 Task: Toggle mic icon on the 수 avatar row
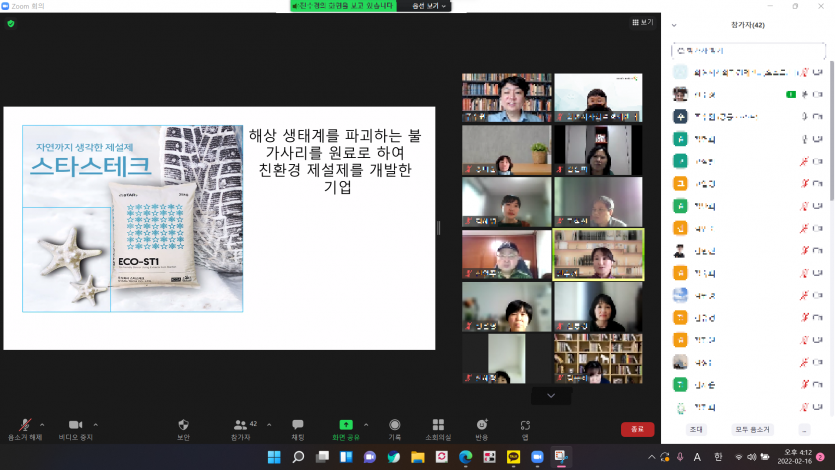[805, 117]
